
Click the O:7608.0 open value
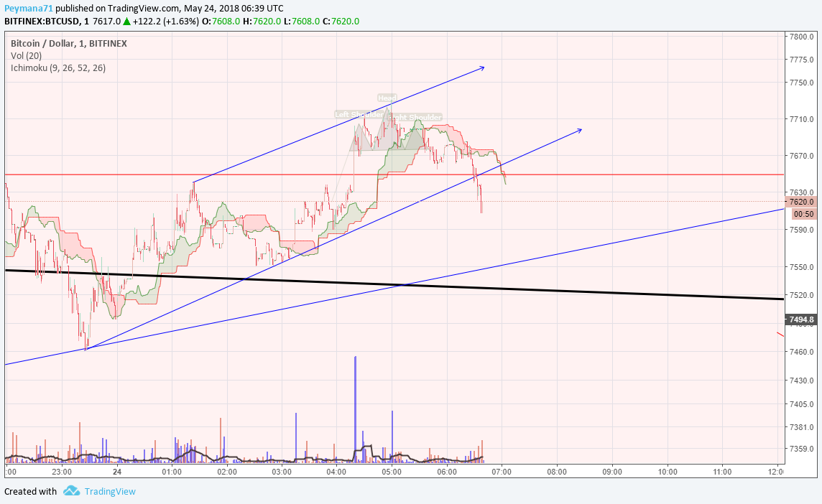pos(221,22)
